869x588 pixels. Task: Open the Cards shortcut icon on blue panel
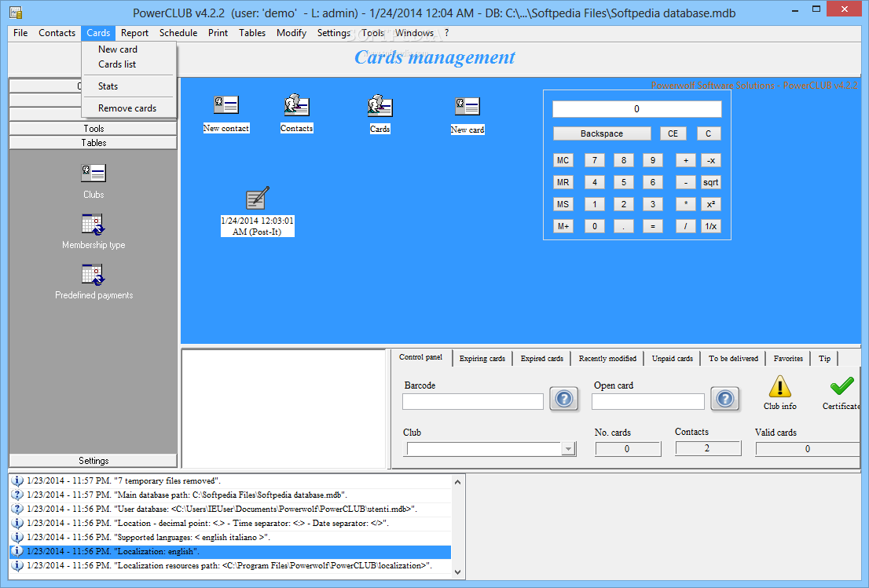tap(379, 106)
